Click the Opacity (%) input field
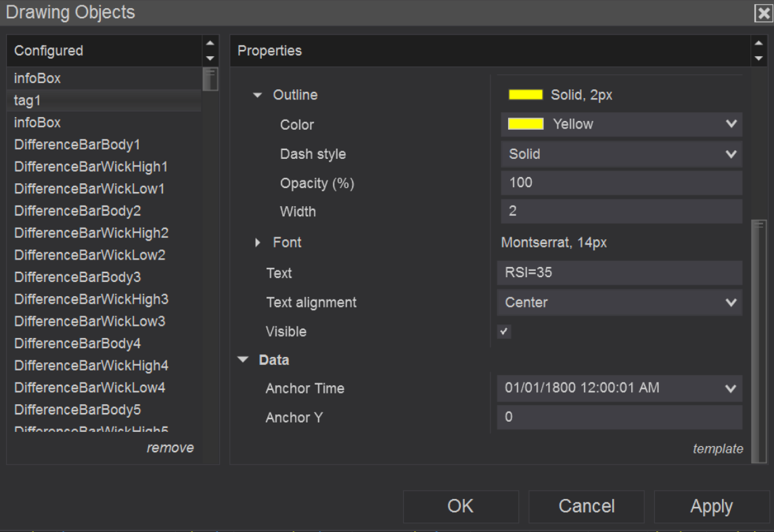Image resolution: width=774 pixels, height=532 pixels. 621,183
